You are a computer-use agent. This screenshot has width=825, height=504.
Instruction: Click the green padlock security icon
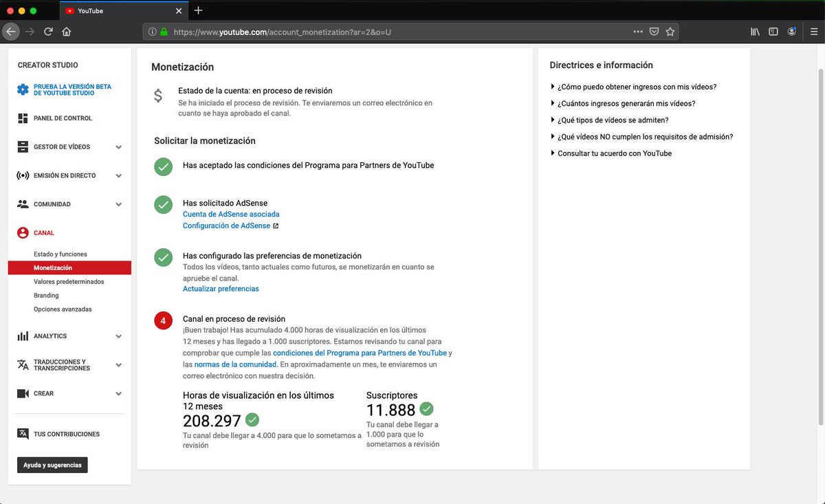[x=164, y=32]
